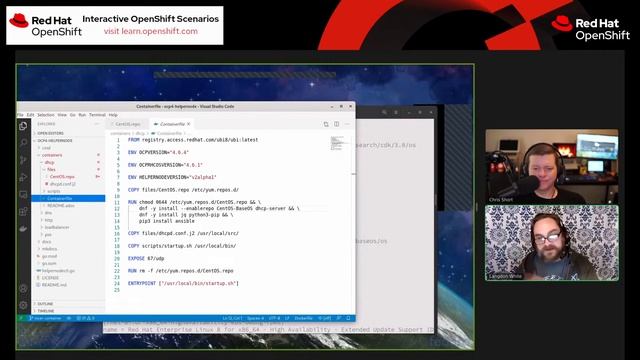Close the Containerfile editor tab
This screenshot has height=360, width=640.
[x=189, y=124]
